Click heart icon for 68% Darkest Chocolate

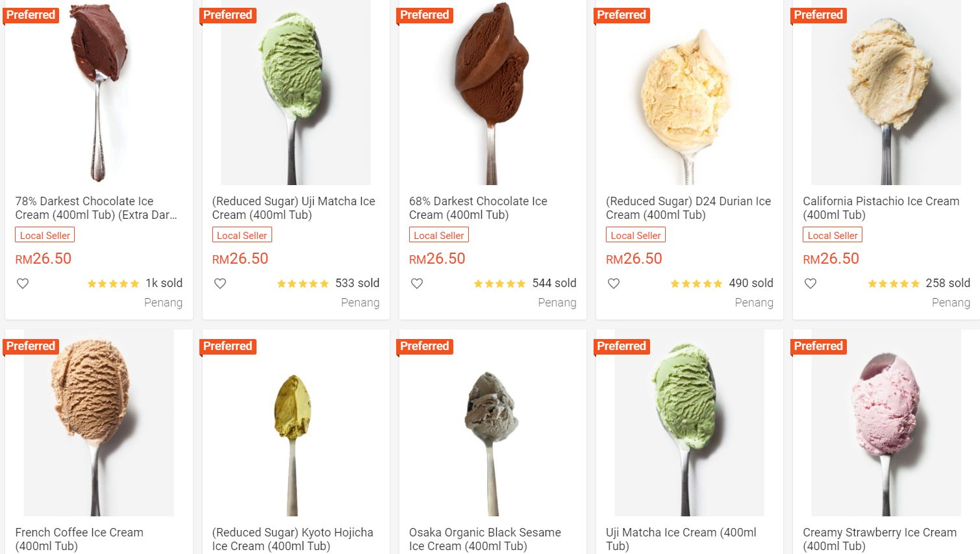pos(417,284)
